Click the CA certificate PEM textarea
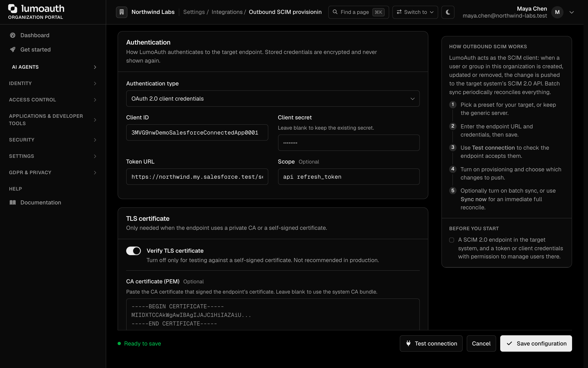Viewport: 588px width, 368px height. 273,314
